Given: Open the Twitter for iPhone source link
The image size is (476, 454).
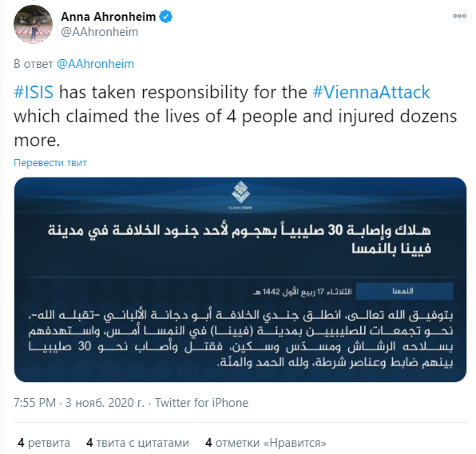Looking at the screenshot, I should click(202, 403).
